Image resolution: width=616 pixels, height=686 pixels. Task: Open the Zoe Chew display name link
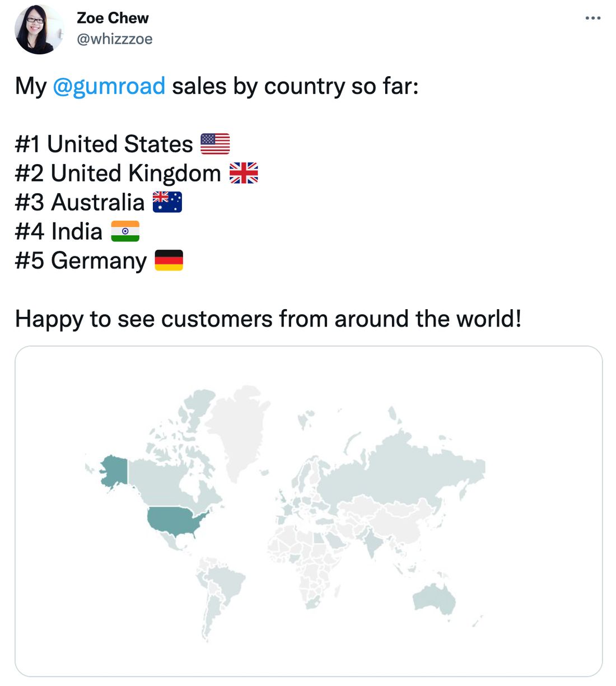coord(113,18)
